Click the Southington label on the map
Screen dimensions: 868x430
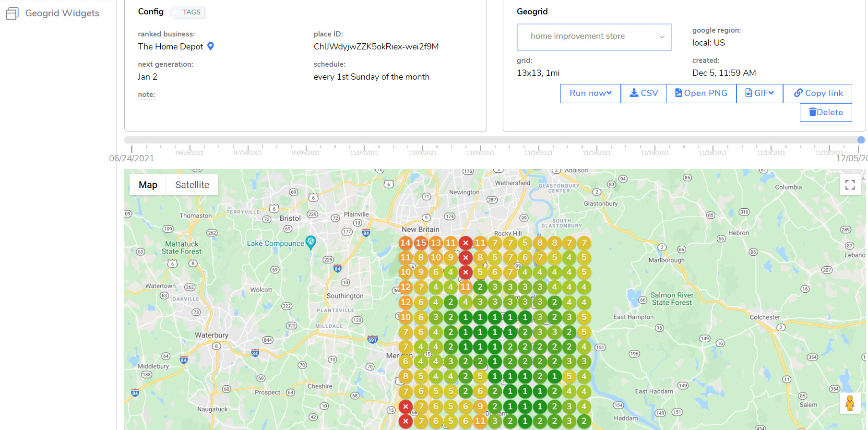click(345, 296)
